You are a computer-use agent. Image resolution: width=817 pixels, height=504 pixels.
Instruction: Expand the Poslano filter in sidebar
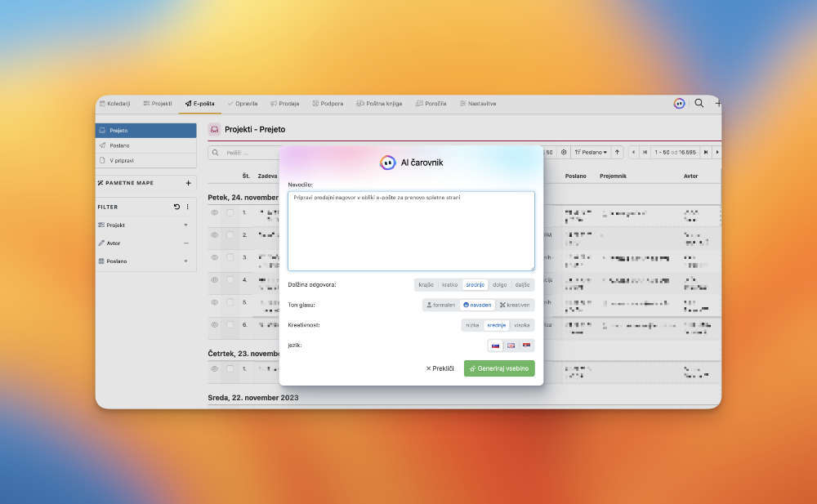point(185,261)
